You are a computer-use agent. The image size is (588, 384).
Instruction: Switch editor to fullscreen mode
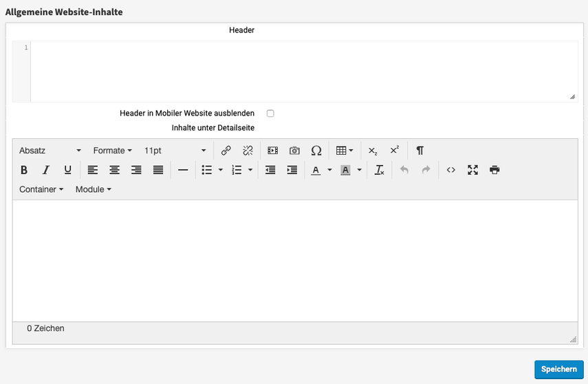pyautogui.click(x=472, y=170)
